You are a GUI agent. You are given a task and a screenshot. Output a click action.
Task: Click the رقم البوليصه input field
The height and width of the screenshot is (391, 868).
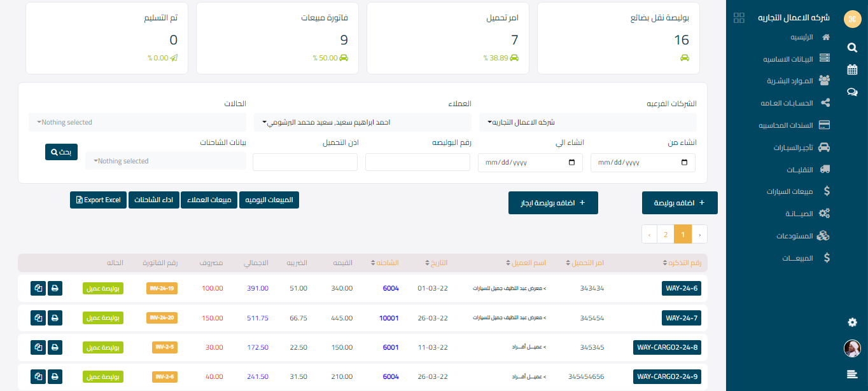[418, 162]
